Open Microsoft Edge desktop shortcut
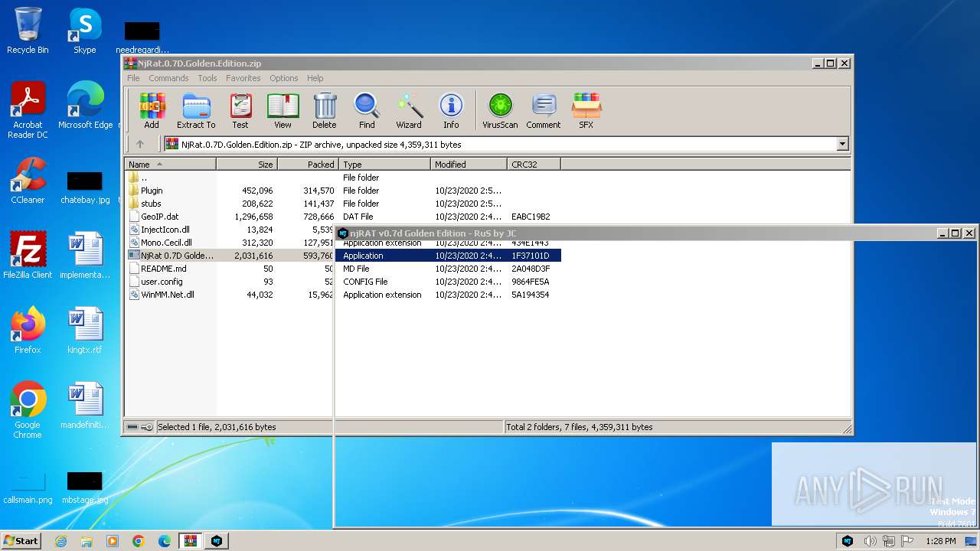Image resolution: width=980 pixels, height=551 pixels. [85, 106]
